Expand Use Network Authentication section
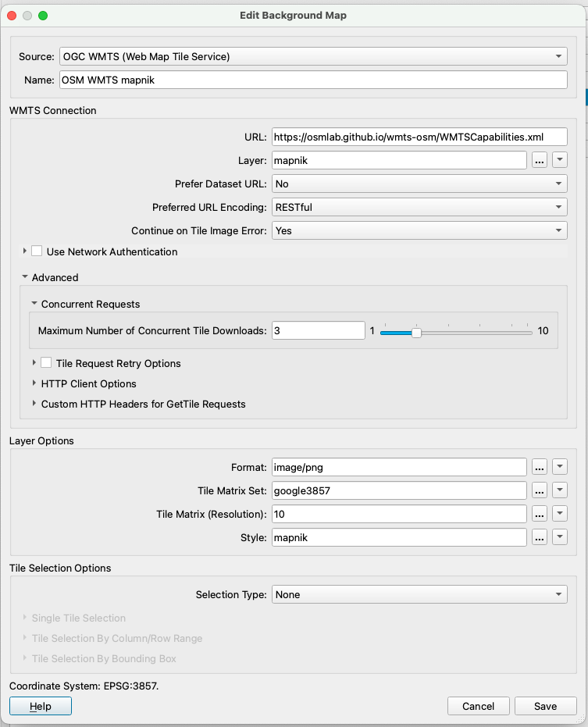The height and width of the screenshot is (727, 588). pyautogui.click(x=24, y=251)
